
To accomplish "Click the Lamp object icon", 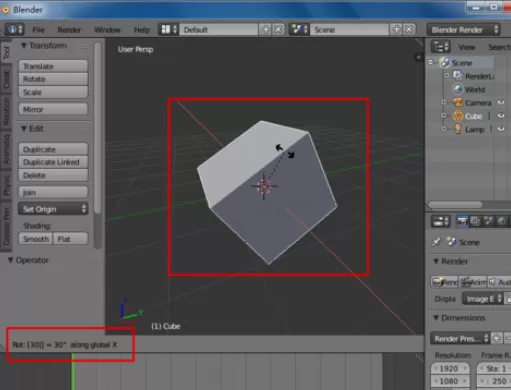I will click(x=458, y=129).
